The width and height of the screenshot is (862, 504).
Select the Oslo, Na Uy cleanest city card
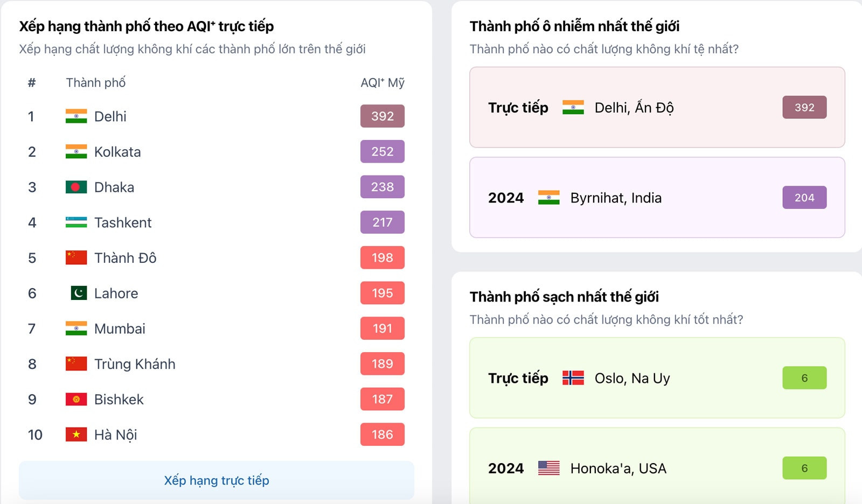click(x=657, y=378)
